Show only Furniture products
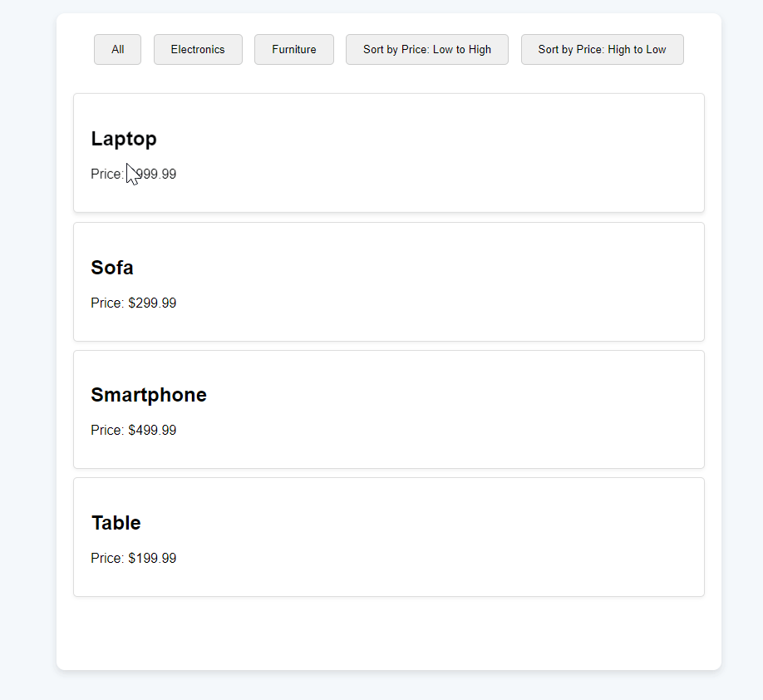 tap(293, 50)
